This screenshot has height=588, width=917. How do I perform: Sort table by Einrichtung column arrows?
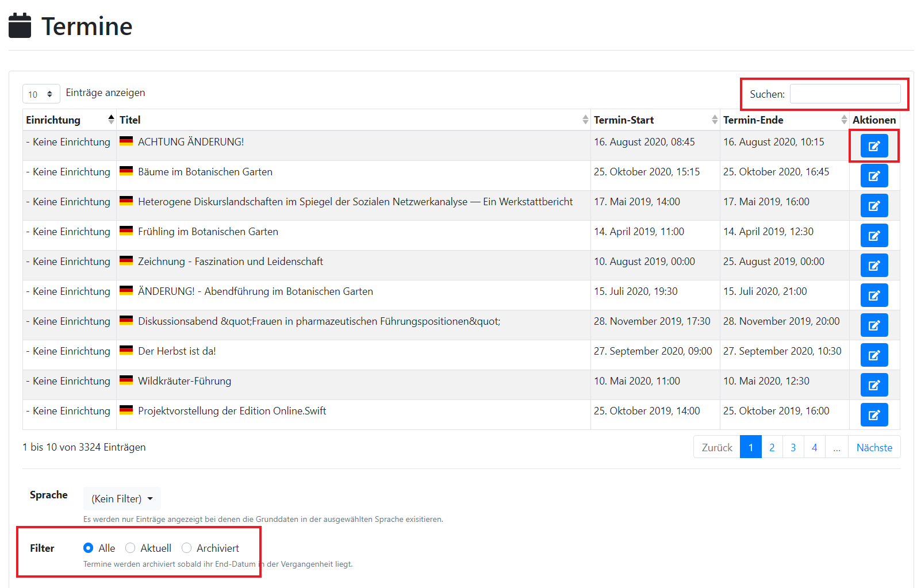click(111, 120)
